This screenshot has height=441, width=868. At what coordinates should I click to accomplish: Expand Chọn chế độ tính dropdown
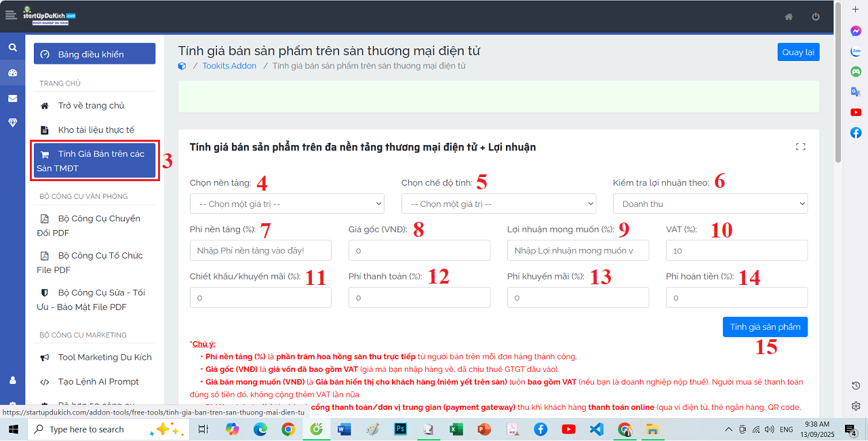498,204
